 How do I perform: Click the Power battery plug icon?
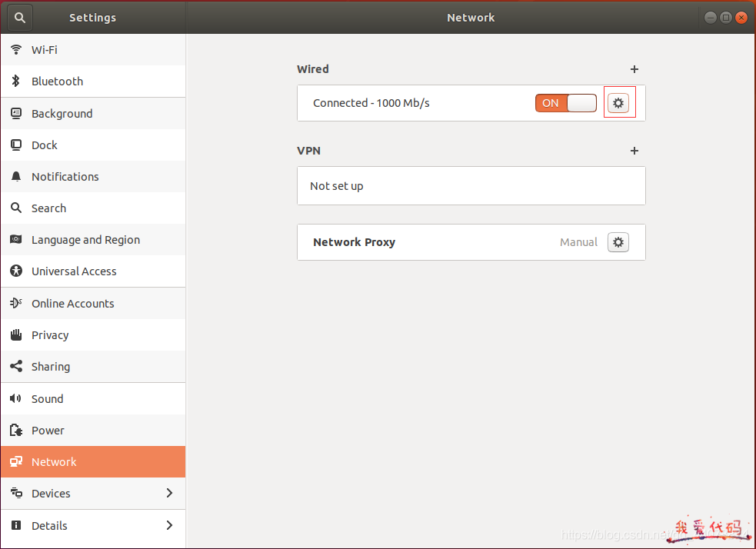tap(16, 430)
